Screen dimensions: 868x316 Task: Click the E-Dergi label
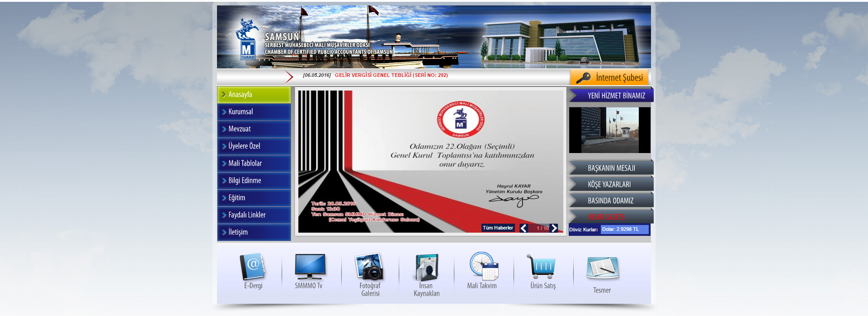click(253, 286)
